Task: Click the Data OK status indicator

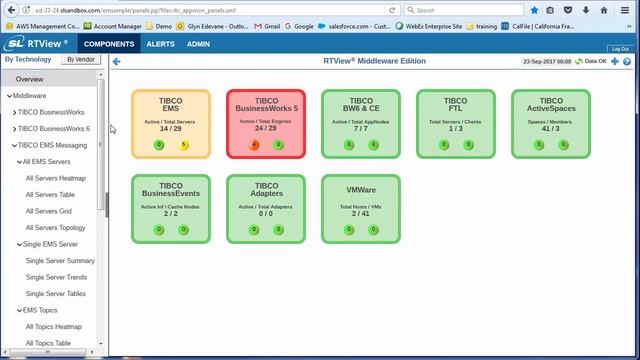Action: [x=591, y=61]
